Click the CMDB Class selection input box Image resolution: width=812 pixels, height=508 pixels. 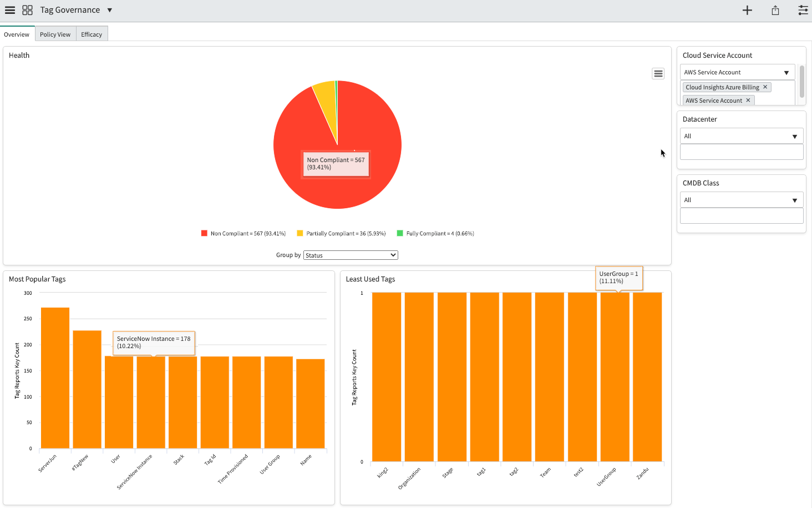click(742, 216)
